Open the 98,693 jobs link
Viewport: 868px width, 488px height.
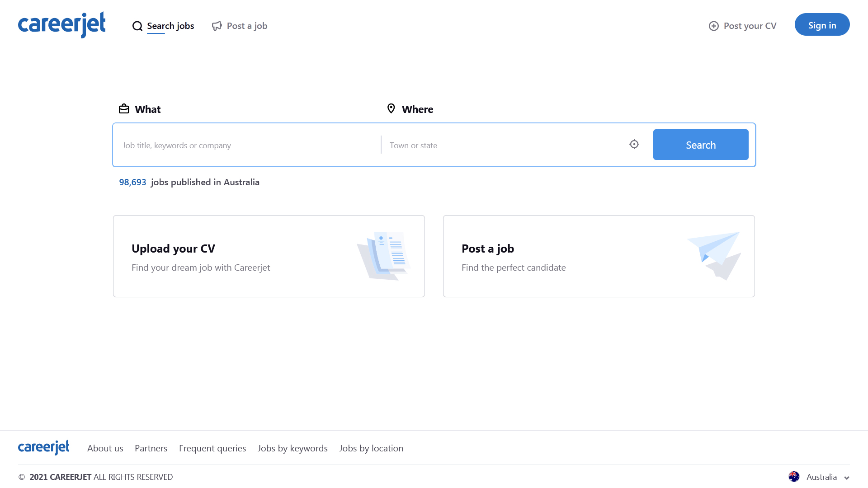click(x=132, y=182)
